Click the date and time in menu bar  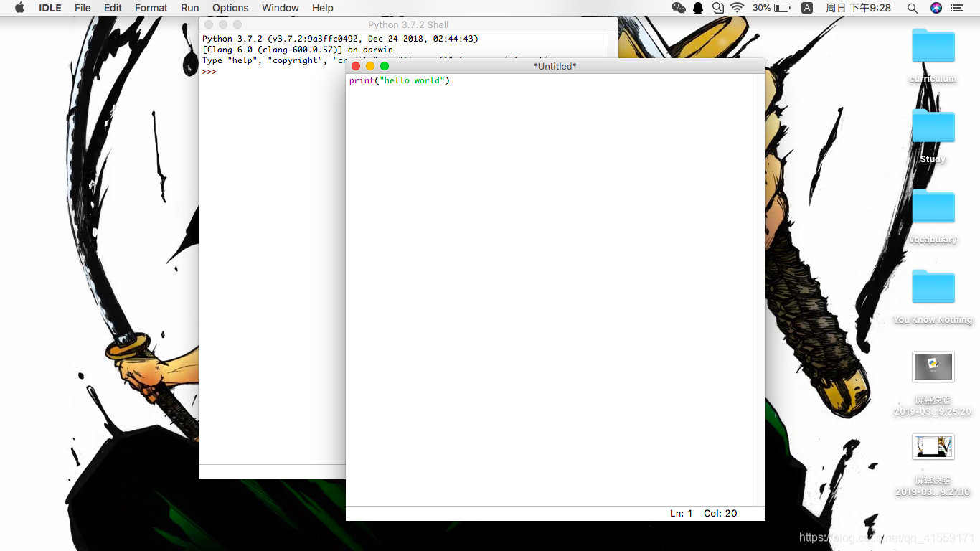click(x=858, y=8)
